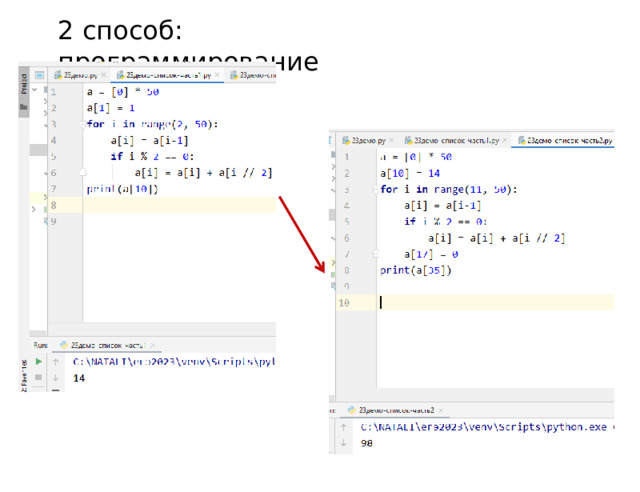
Task: Click the Python icon on the left window's 23демо-список-часть1 run tab
Action: pos(64,345)
